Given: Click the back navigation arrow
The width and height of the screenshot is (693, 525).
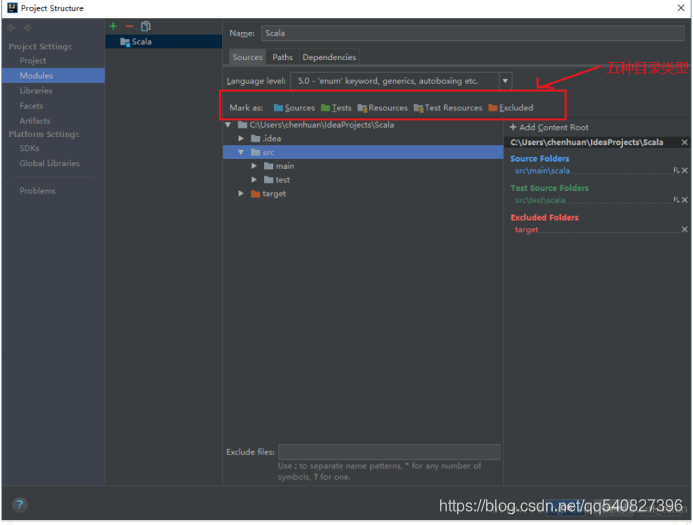Looking at the screenshot, I should (11, 27).
